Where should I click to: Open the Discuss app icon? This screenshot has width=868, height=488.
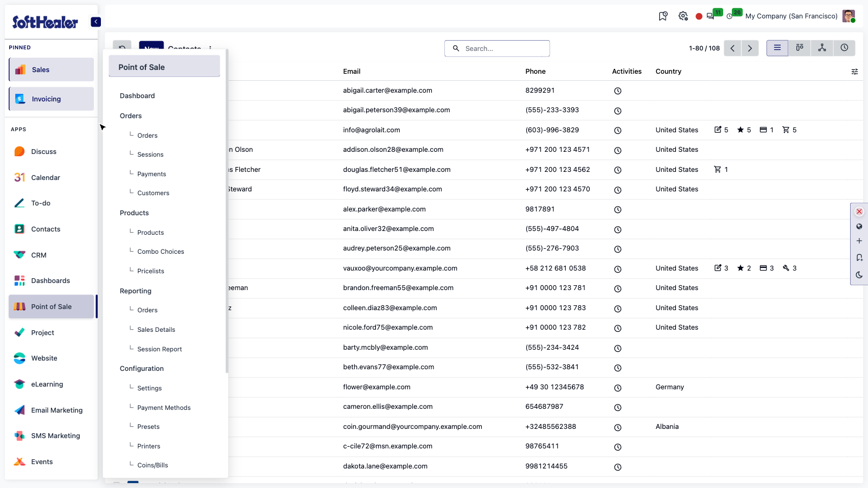coord(20,151)
